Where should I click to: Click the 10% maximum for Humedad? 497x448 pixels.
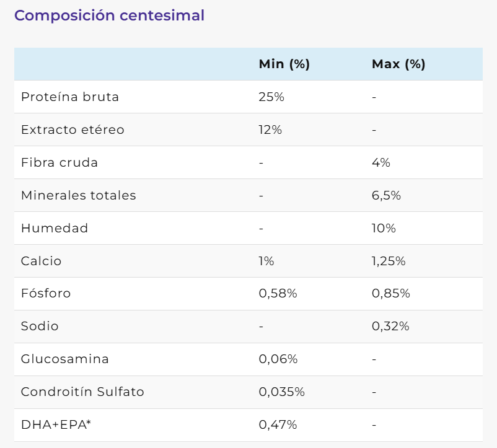384,229
